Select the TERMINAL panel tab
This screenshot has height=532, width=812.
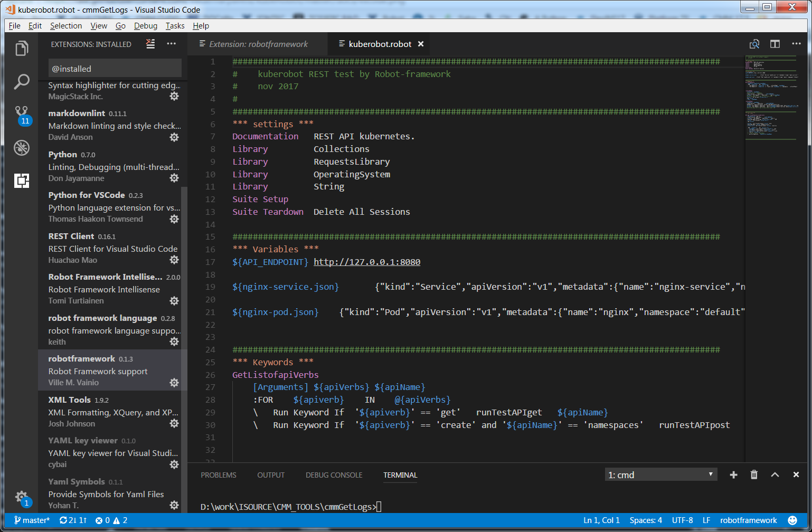click(400, 475)
